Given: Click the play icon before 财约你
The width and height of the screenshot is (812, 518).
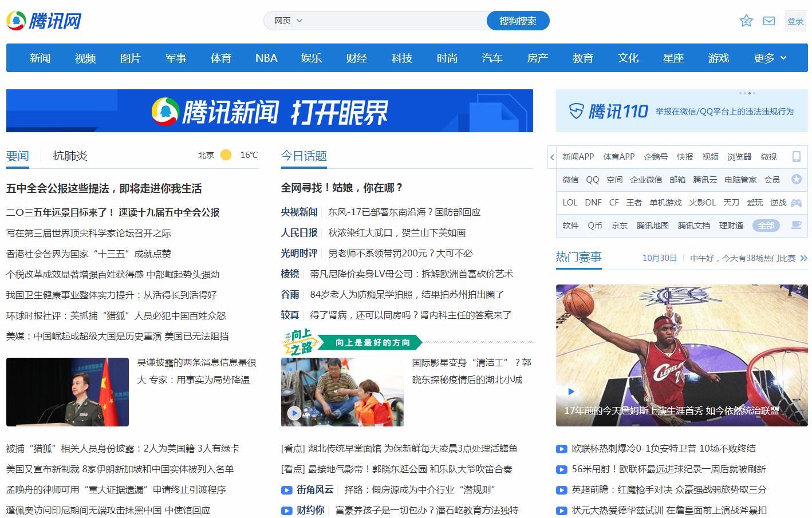Looking at the screenshot, I should 287,511.
